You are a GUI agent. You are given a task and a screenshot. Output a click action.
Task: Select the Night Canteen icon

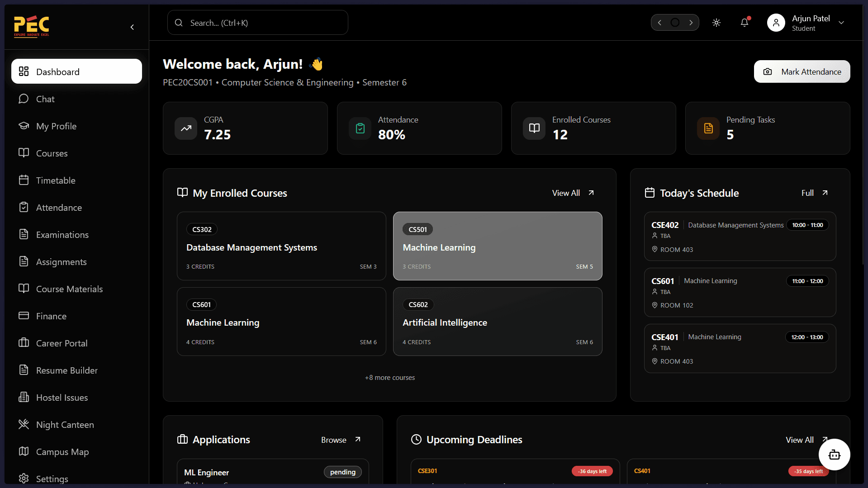tap(24, 424)
